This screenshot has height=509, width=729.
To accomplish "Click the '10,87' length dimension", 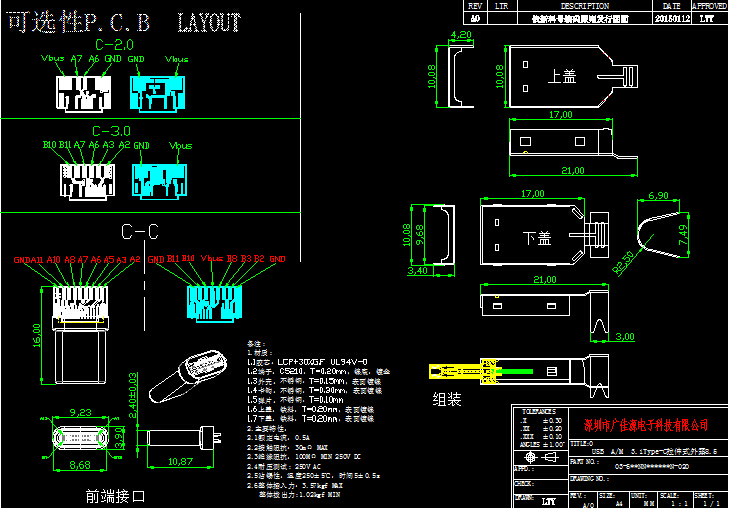I will point(180,462).
